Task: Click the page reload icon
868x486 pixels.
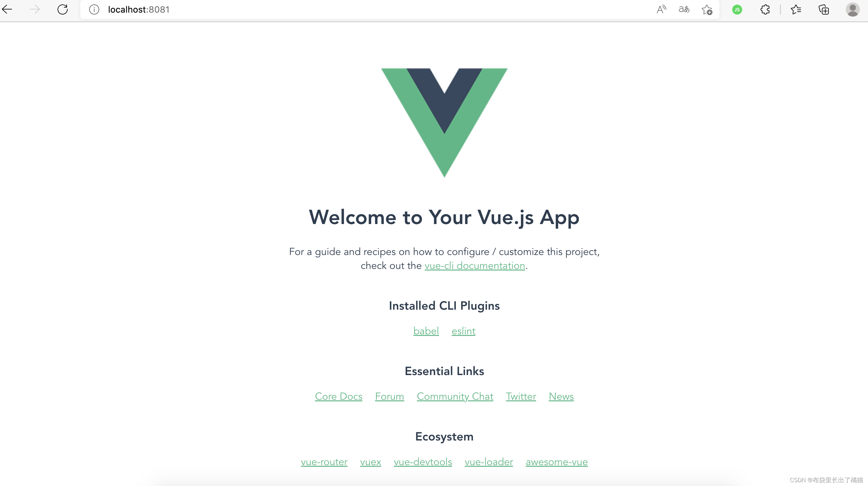Action: 62,9
